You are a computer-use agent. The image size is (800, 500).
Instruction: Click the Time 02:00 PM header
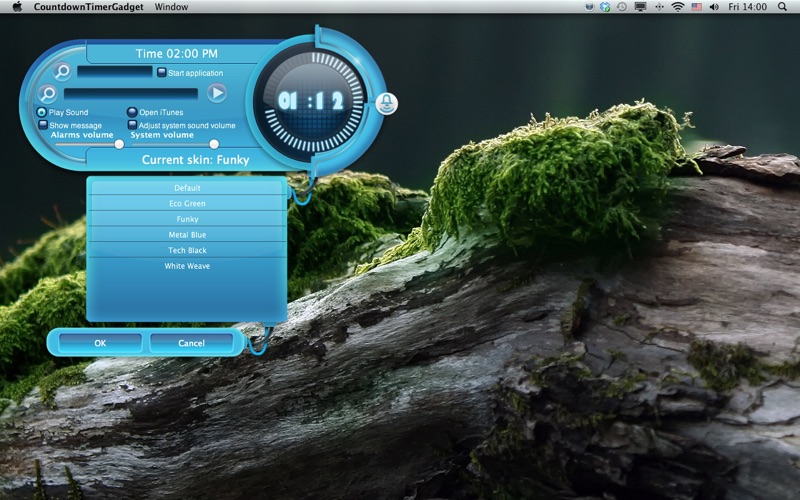pos(177,54)
